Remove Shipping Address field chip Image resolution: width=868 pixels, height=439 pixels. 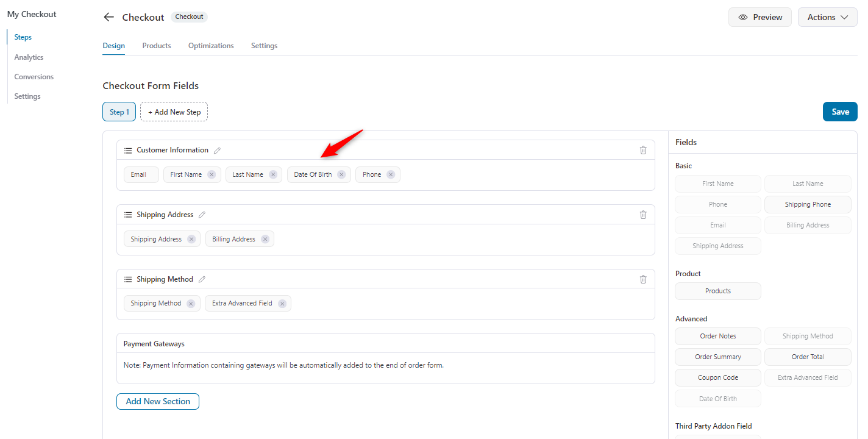tap(191, 239)
